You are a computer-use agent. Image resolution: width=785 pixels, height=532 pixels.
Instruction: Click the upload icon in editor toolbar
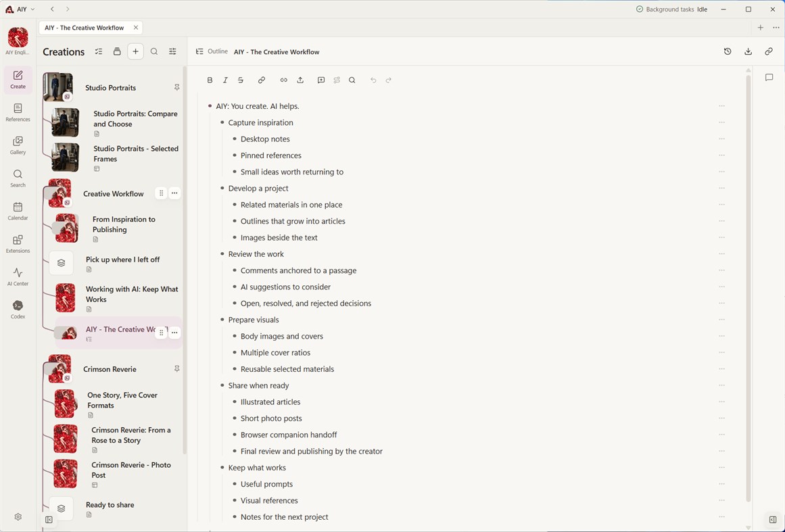point(300,80)
